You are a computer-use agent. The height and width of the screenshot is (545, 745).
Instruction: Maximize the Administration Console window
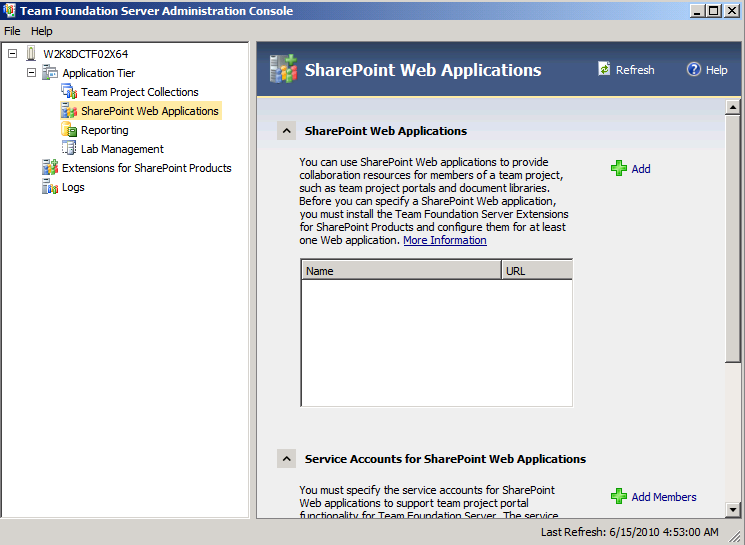point(714,10)
